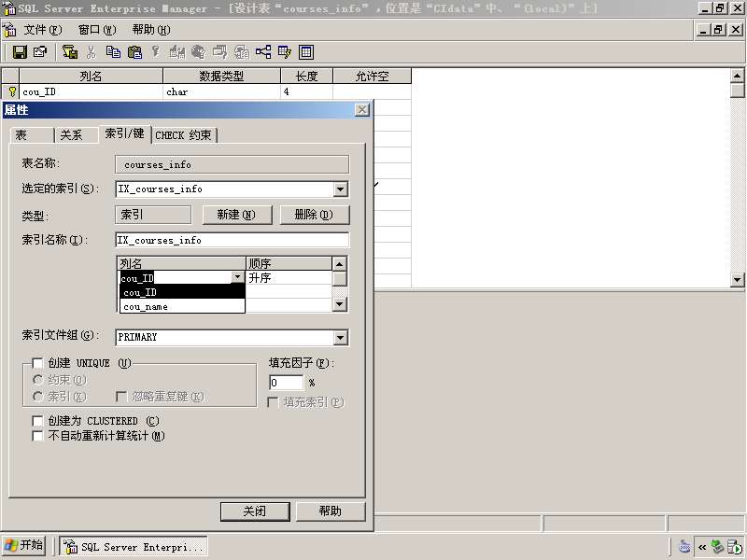Click the Index name input field

(233, 240)
